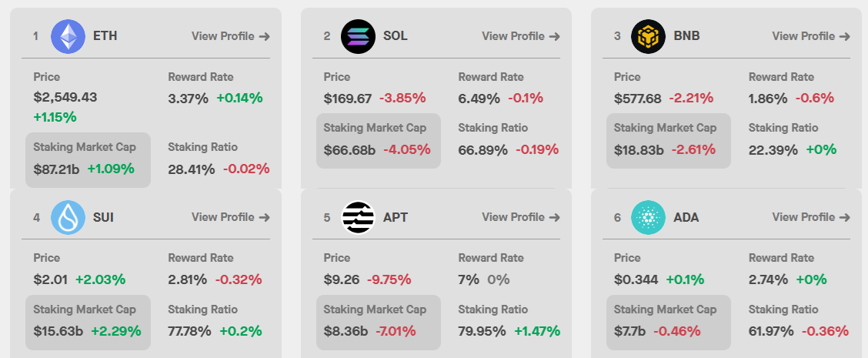
Task: Click the SUI water drop logo
Action: coord(67,218)
